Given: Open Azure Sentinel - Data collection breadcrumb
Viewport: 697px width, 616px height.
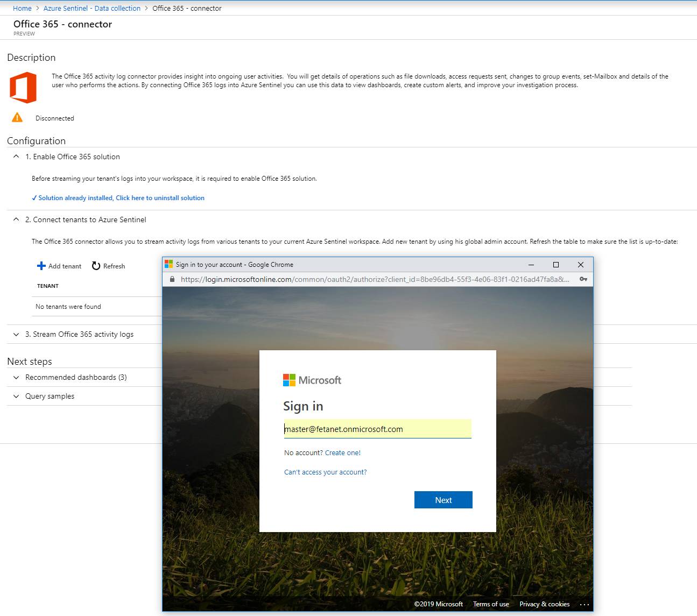Looking at the screenshot, I should click(x=92, y=8).
